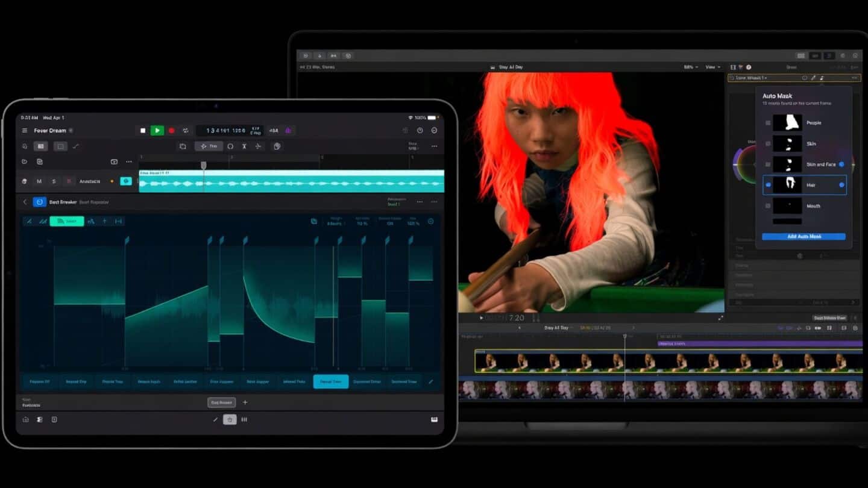Image resolution: width=868 pixels, height=488 pixels.
Task: Click the playhead marker on the Logic ruler
Action: [204, 165]
